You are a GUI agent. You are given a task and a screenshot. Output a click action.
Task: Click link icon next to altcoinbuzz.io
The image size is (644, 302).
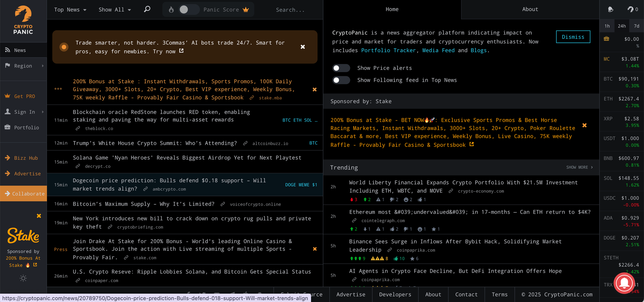245,143
